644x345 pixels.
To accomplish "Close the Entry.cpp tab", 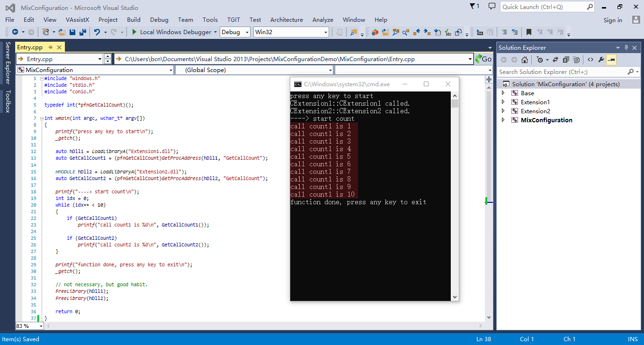I will [59, 47].
